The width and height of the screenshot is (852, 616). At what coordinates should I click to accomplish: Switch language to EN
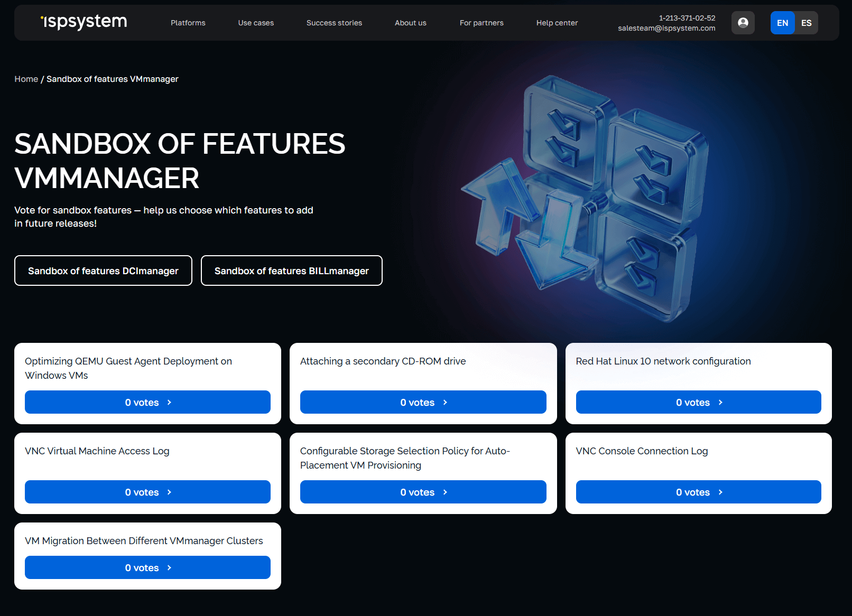(x=782, y=23)
